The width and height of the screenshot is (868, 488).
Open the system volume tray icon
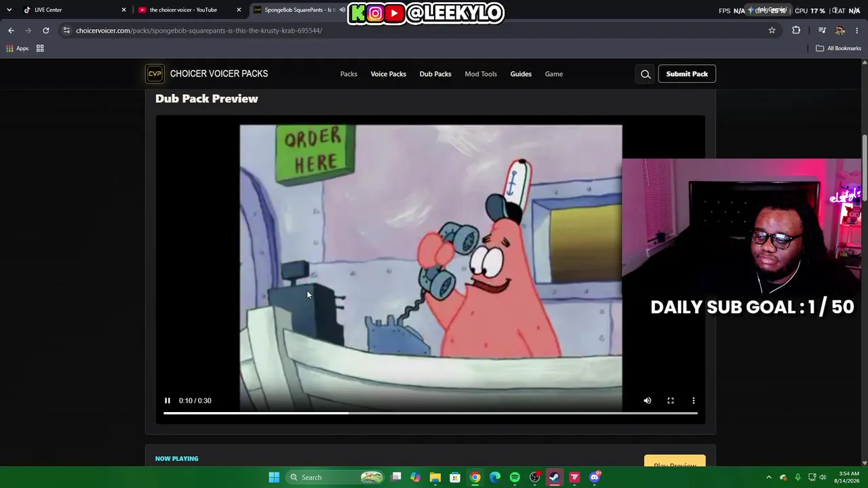click(823, 477)
